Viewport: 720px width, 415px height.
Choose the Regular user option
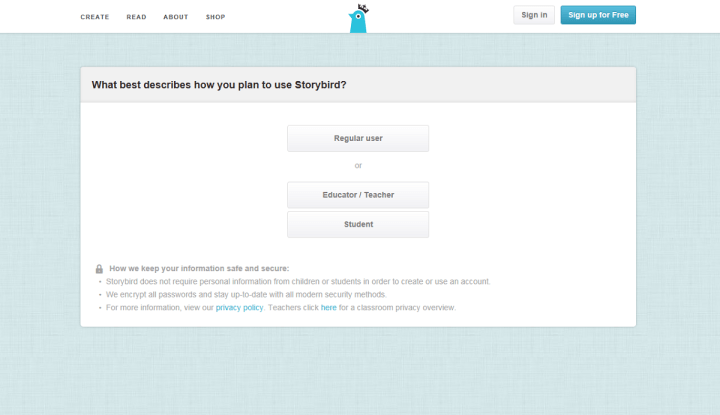[358, 138]
